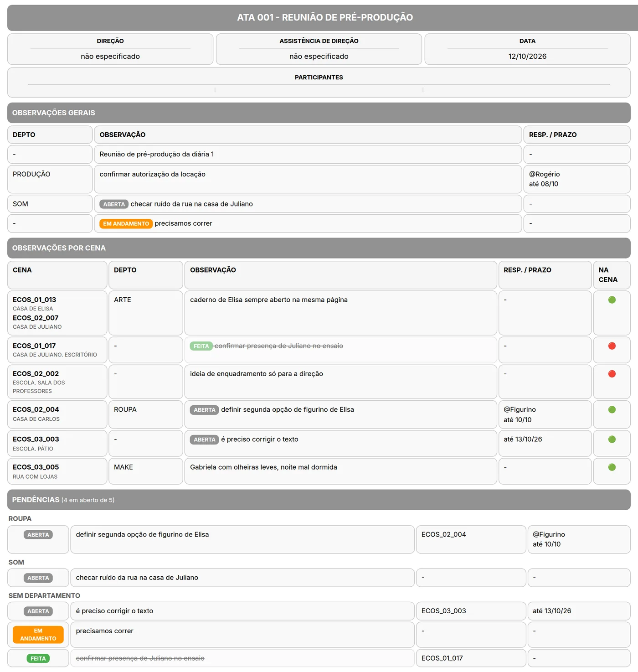This screenshot has width=638, height=672.
Task: Toggle the green dot in the ECOS_02_004 row
Action: tap(612, 410)
